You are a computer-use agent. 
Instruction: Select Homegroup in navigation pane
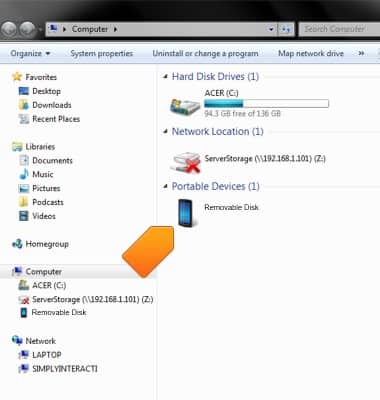coord(47,244)
